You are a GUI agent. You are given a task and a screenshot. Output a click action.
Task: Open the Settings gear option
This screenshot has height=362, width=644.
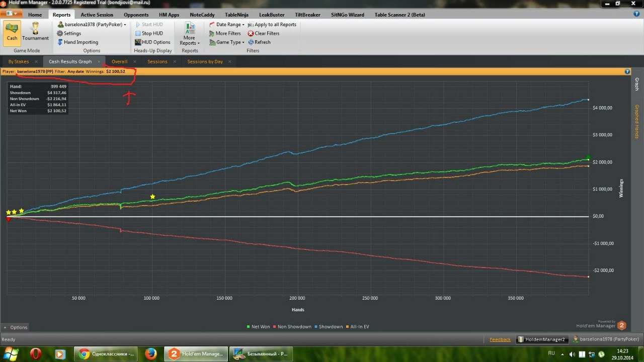pos(69,33)
